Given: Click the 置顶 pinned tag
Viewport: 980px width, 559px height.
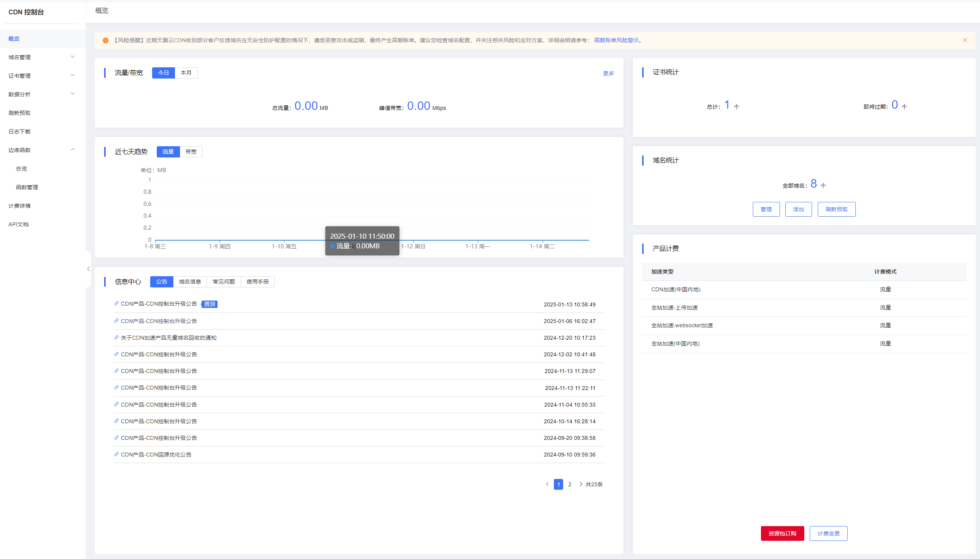Looking at the screenshot, I should click(210, 304).
